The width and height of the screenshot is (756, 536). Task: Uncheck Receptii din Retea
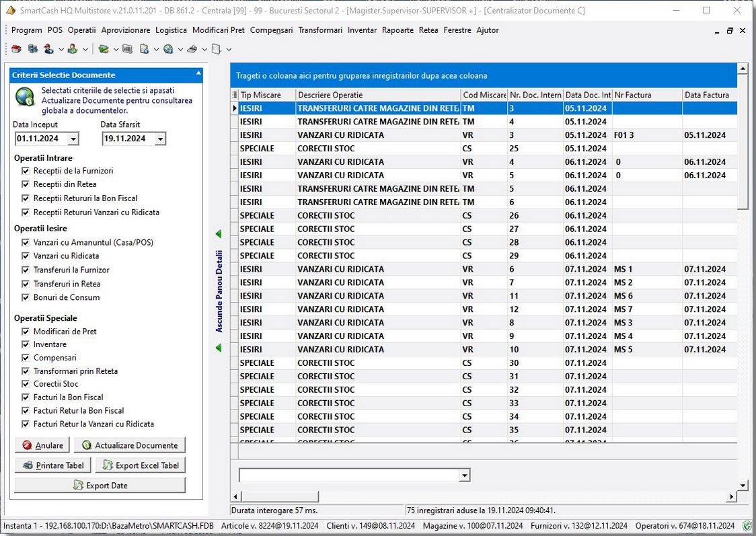(26, 184)
